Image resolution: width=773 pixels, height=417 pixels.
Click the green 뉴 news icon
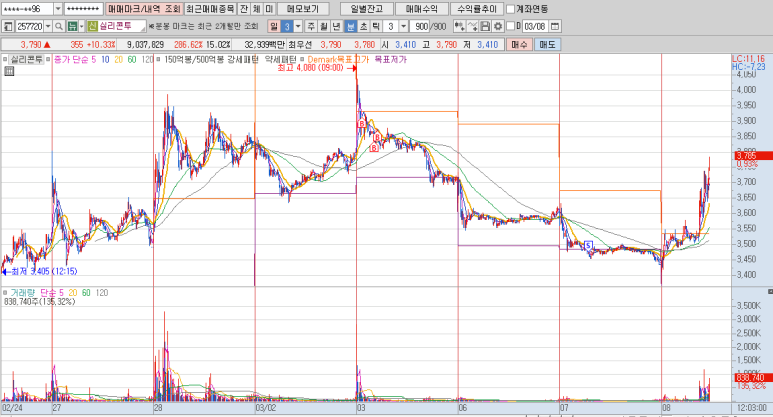pos(72,26)
